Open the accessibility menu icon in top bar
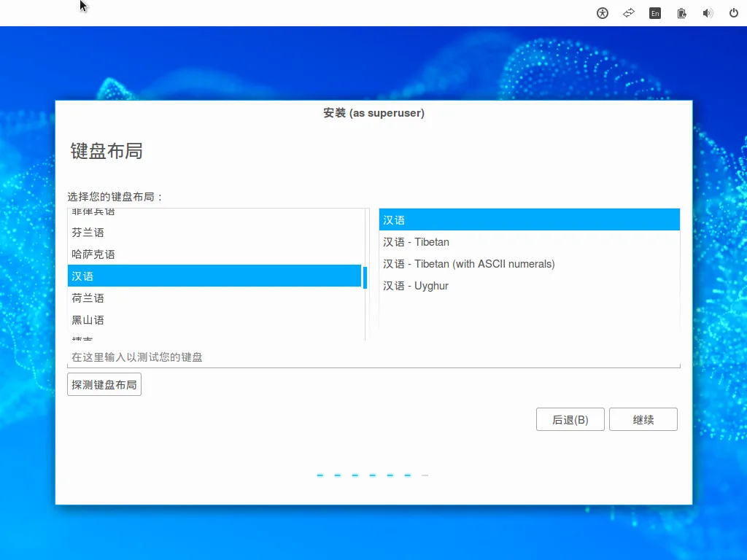 603,13
